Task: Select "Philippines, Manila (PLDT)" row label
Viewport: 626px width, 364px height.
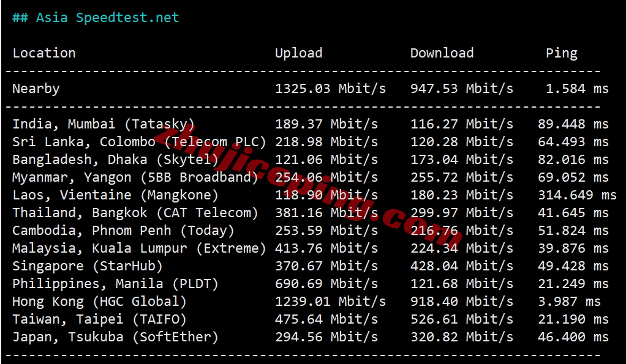Action: [x=116, y=283]
